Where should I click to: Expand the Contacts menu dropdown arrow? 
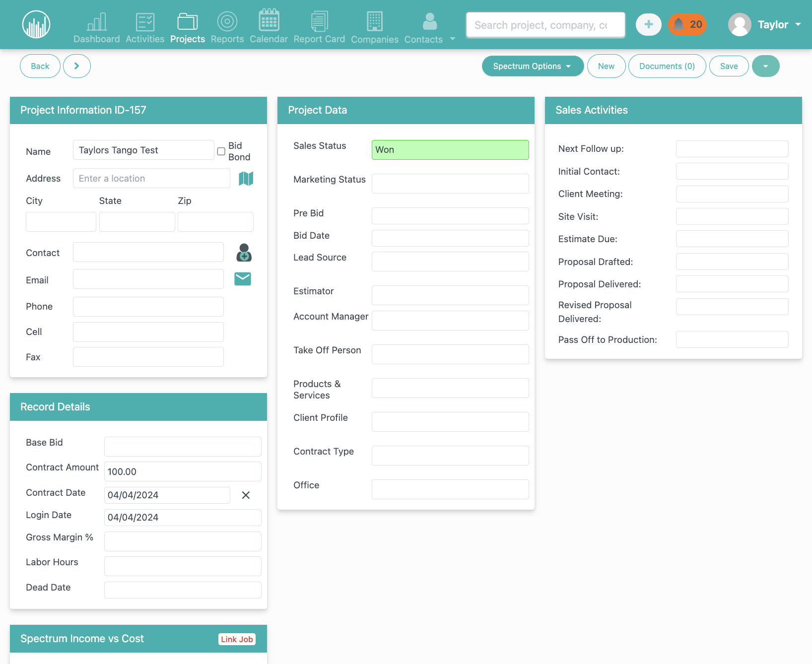pos(453,39)
